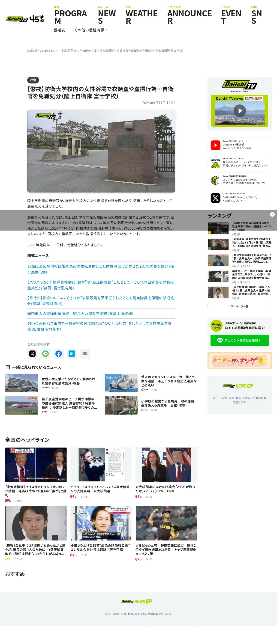Open the Shizuoka app banner icon
Screen dimensions: 277x644
(215, 163)
